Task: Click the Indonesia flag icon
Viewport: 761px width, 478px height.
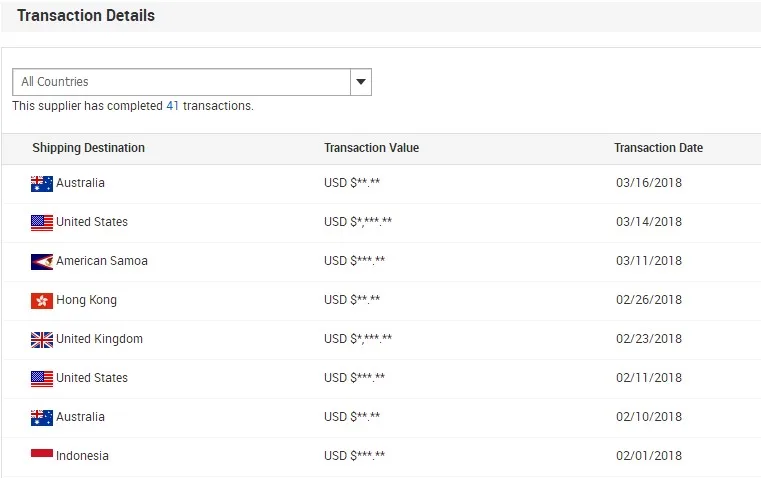Action: coord(42,456)
